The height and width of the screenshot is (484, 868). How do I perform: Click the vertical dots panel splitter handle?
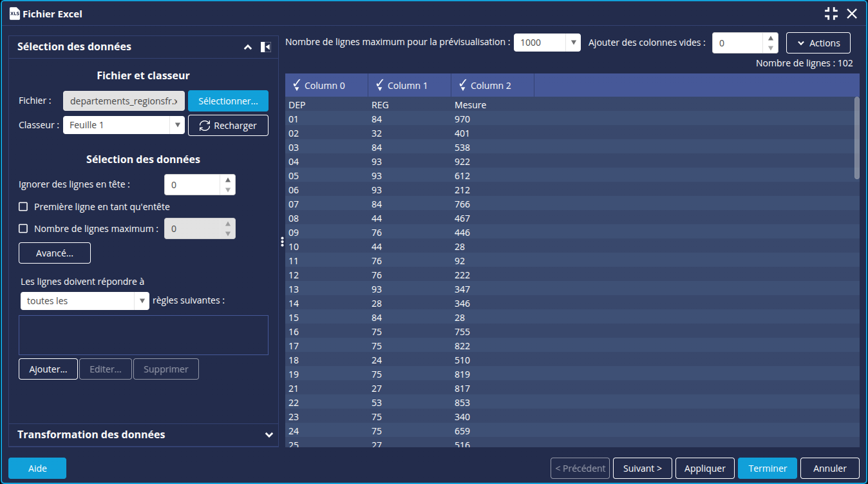click(x=282, y=242)
